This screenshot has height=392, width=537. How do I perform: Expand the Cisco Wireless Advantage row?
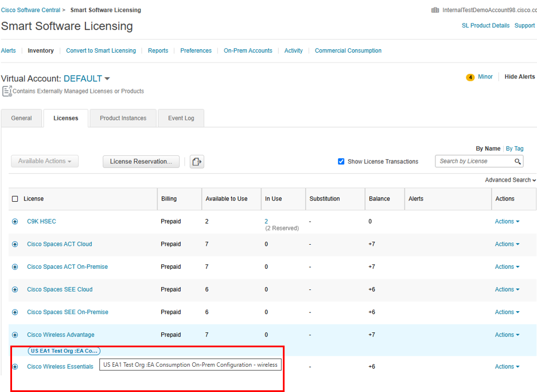click(x=15, y=335)
